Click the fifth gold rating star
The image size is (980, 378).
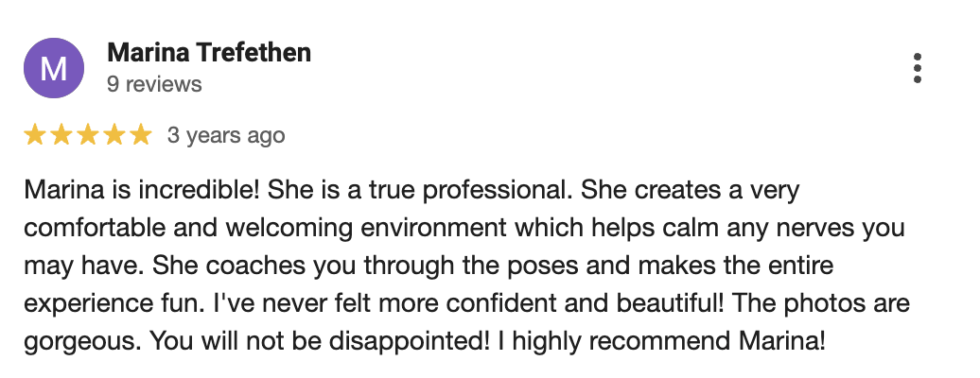tap(141, 134)
